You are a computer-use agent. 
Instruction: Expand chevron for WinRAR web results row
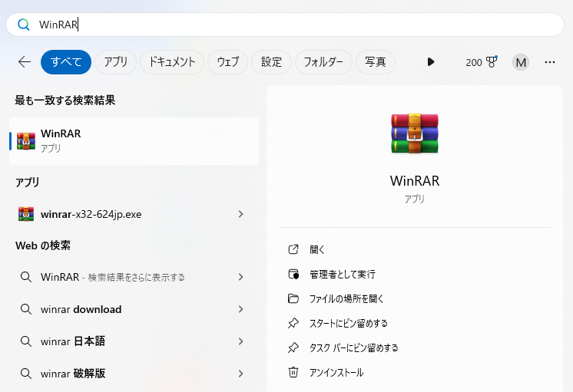241,277
